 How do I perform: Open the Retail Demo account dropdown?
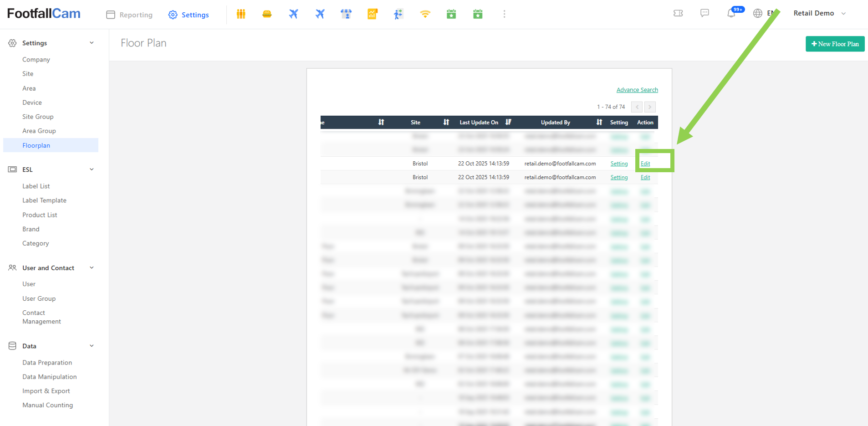point(819,13)
